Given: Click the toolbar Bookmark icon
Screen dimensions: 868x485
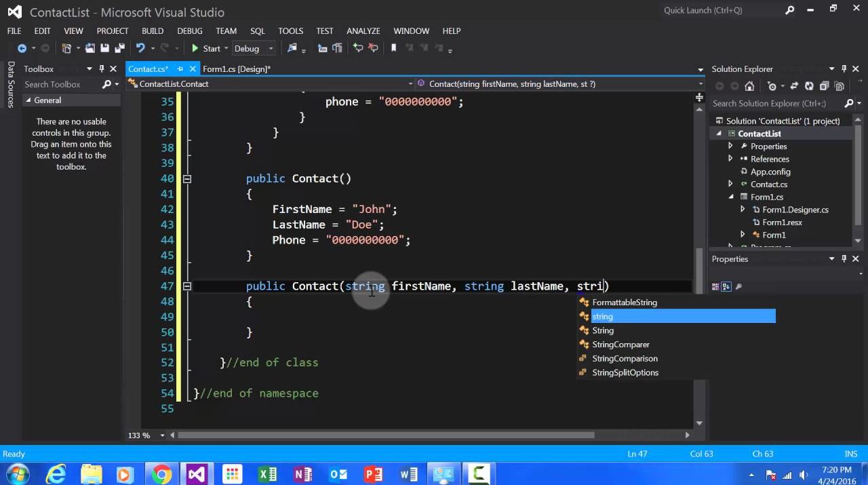Looking at the screenshot, I should [393, 48].
